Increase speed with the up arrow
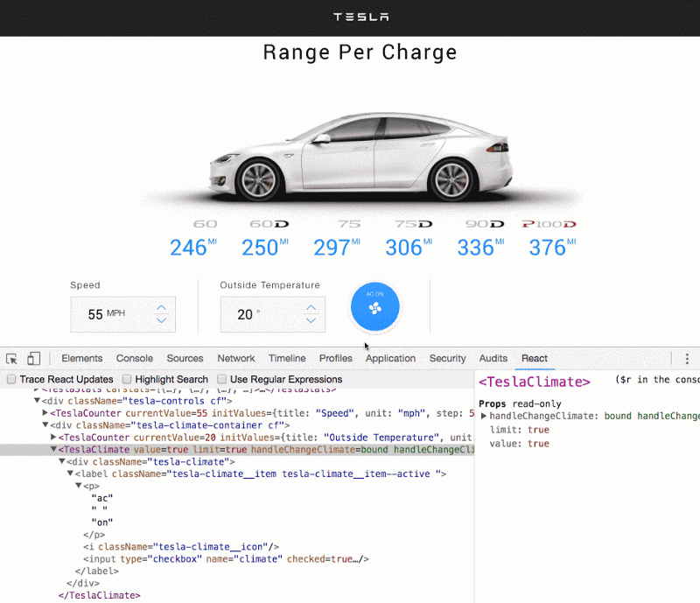The image size is (700, 603). click(x=160, y=307)
